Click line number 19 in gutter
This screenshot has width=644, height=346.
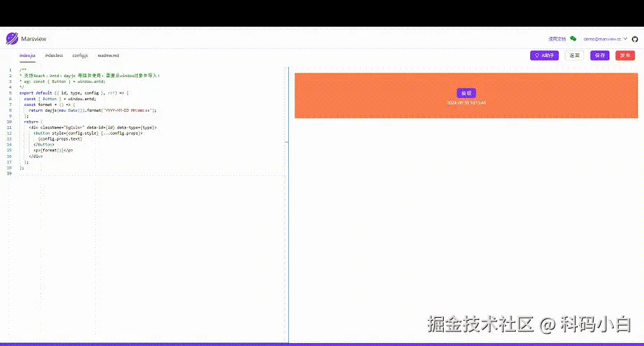click(9, 174)
